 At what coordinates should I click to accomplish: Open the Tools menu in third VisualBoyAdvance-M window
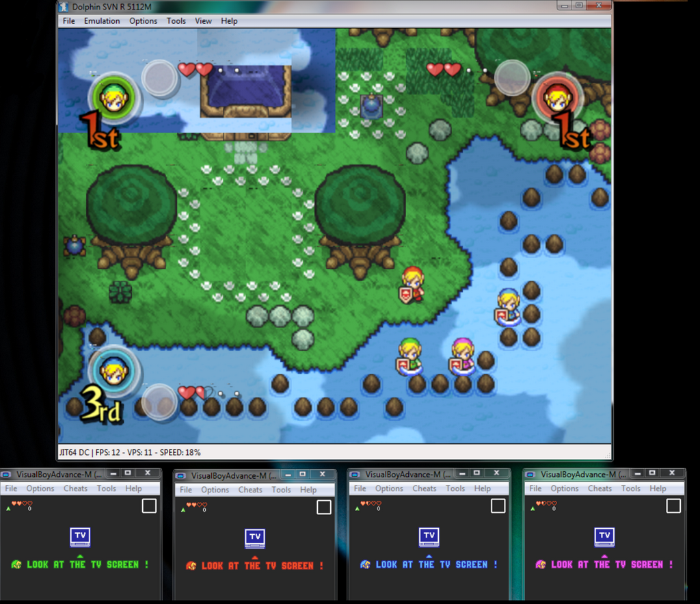coord(455,488)
